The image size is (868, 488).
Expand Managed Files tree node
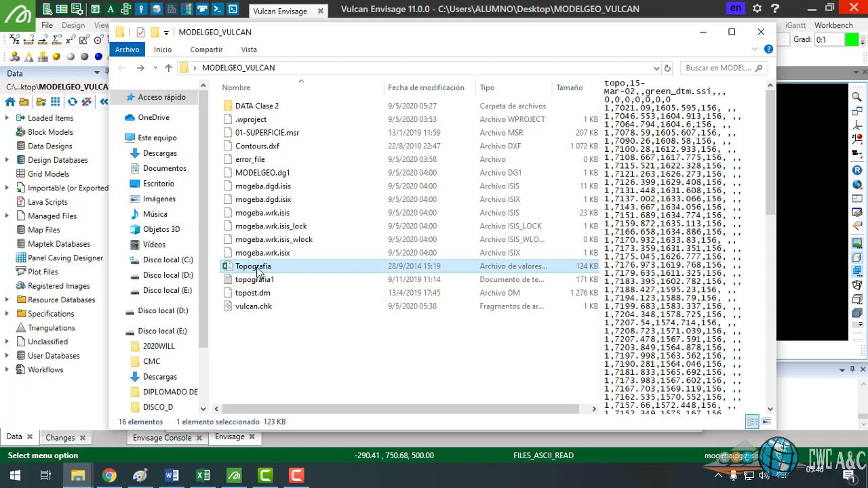[x=7, y=216]
